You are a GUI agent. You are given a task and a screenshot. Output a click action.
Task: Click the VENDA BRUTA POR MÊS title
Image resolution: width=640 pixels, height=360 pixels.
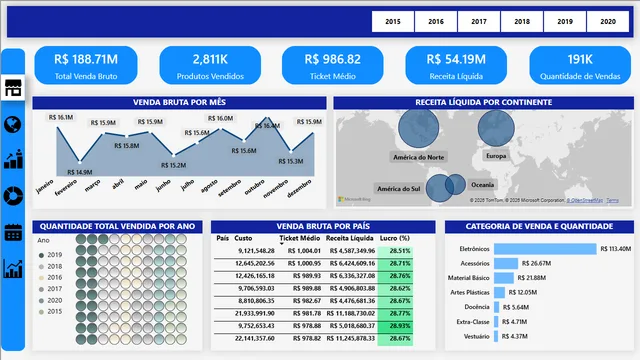pos(179,102)
